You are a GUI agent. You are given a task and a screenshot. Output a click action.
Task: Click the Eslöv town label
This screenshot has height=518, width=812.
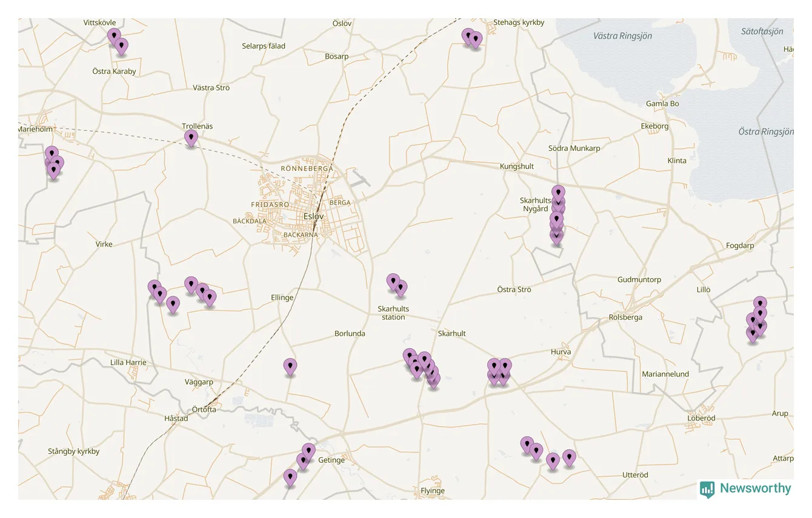tap(314, 216)
